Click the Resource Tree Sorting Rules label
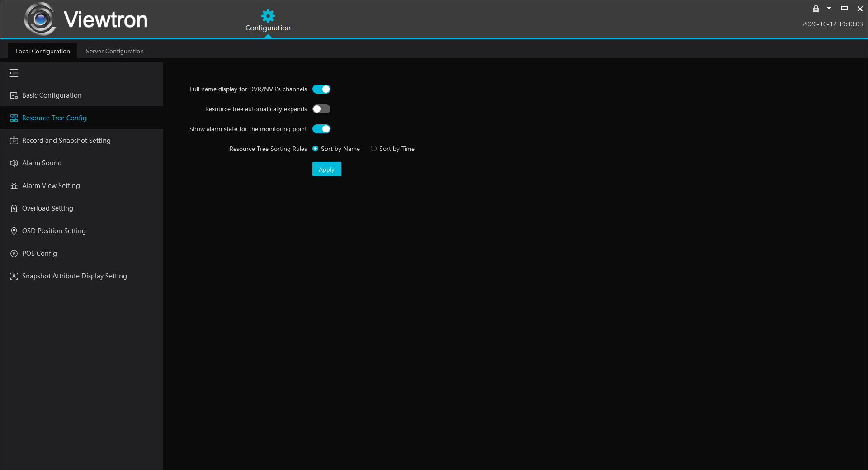Image resolution: width=868 pixels, height=470 pixels. point(268,149)
